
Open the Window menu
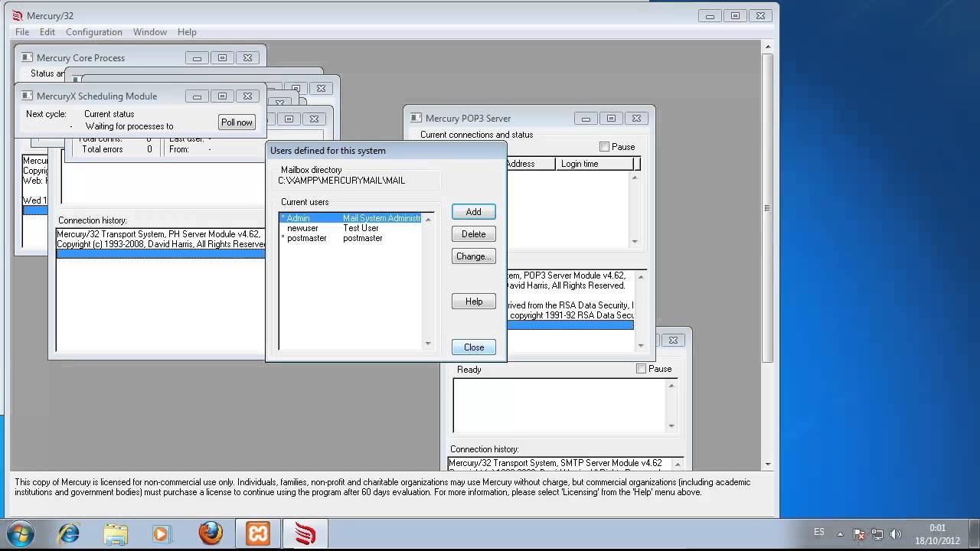tap(150, 32)
